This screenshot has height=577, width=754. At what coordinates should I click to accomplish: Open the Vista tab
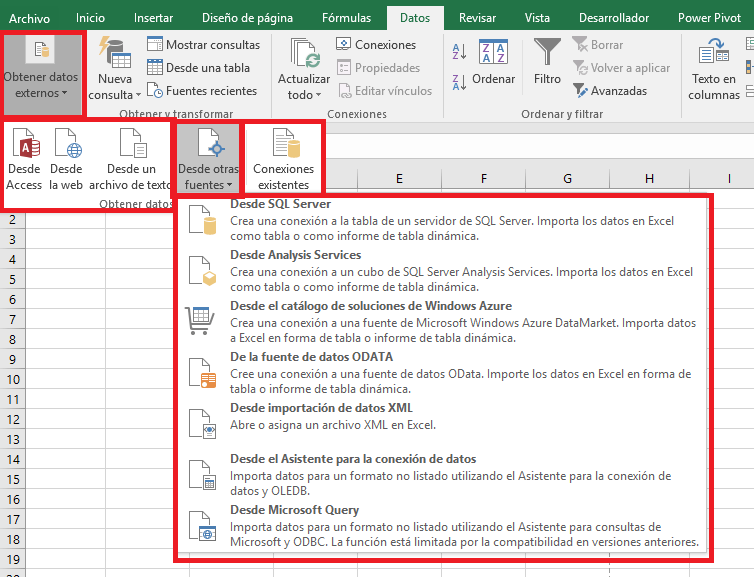[x=537, y=18]
